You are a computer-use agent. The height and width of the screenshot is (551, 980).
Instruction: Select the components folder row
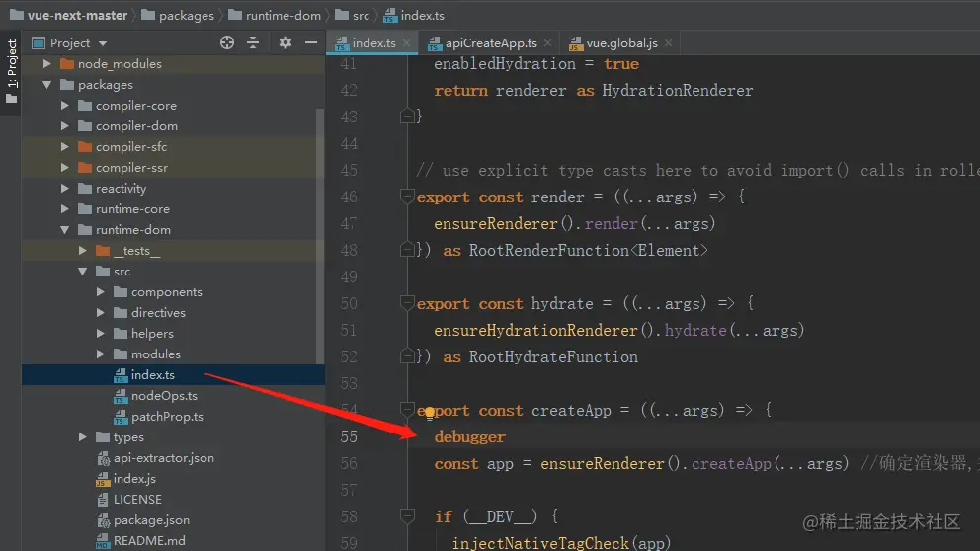click(173, 291)
